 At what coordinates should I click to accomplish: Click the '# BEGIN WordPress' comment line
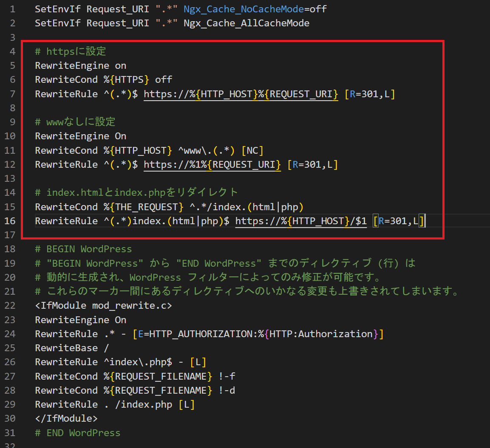click(83, 249)
